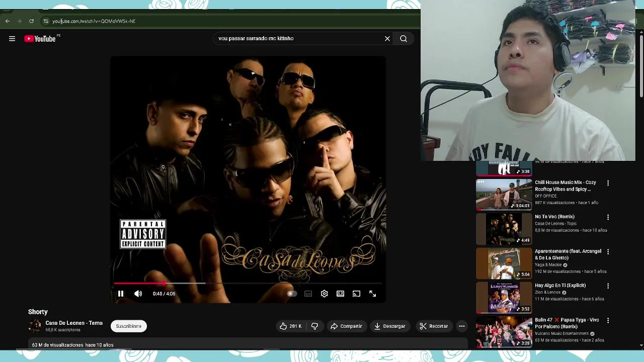Open the No Te Veo (Remix) thumbnail

click(x=504, y=229)
